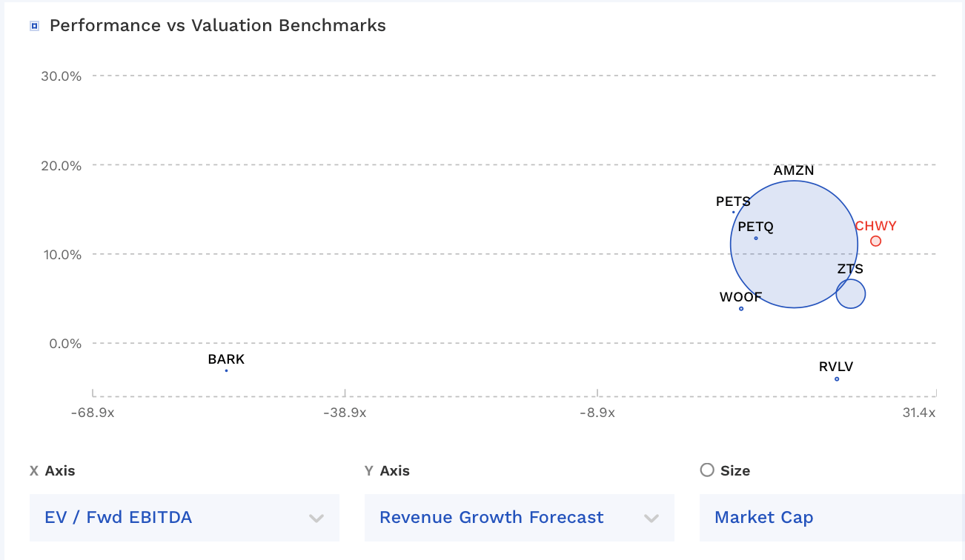Viewport: 965px width, 560px height.
Task: Click the Size section header
Action: [734, 470]
